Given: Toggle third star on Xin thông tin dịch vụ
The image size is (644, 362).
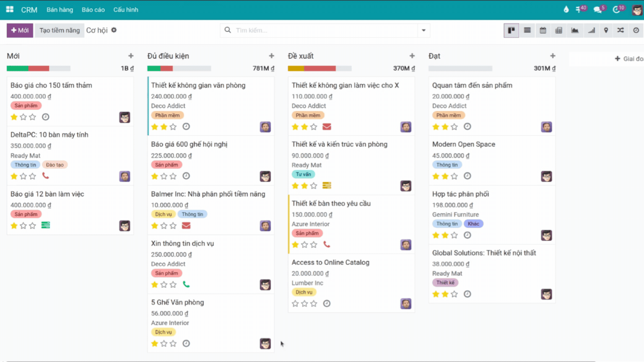Looking at the screenshot, I should 173,284.
